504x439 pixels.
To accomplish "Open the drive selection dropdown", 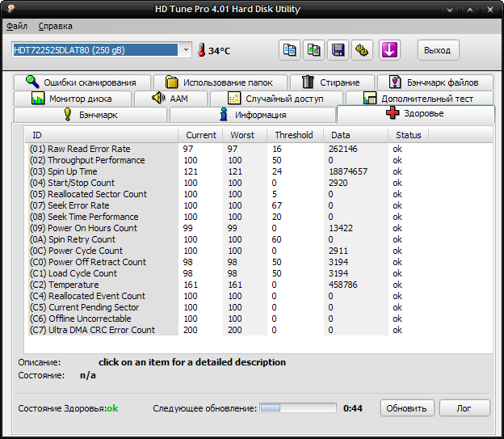I will point(187,50).
